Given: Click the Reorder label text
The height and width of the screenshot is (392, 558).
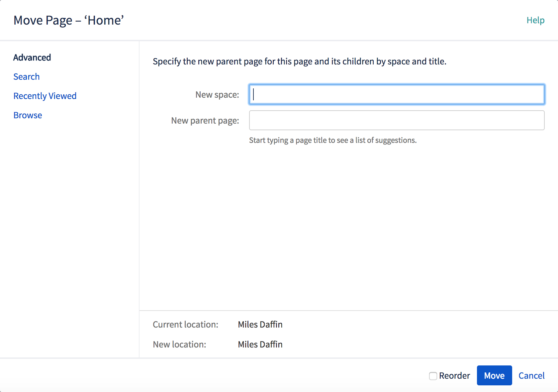Looking at the screenshot, I should tap(454, 376).
